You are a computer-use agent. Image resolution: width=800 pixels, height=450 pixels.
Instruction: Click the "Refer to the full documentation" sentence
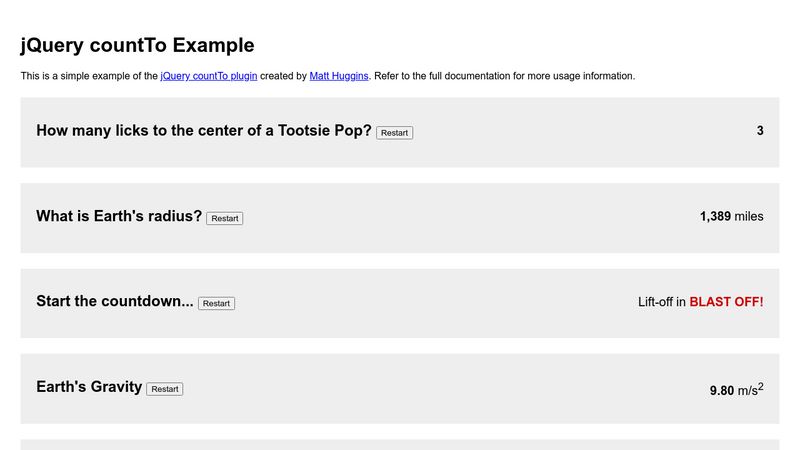coord(505,76)
